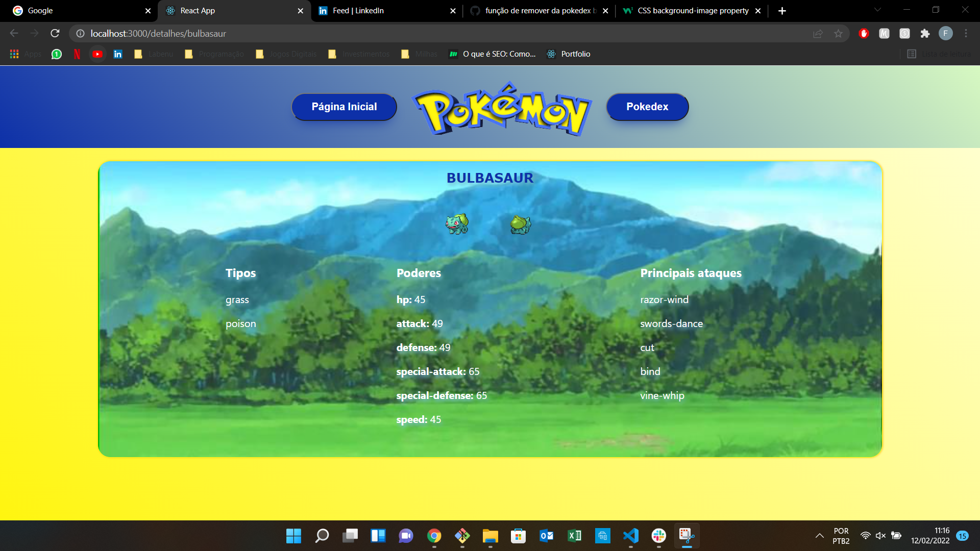The width and height of the screenshot is (980, 551).
Task: Click the Página Inicial button
Action: 344,107
